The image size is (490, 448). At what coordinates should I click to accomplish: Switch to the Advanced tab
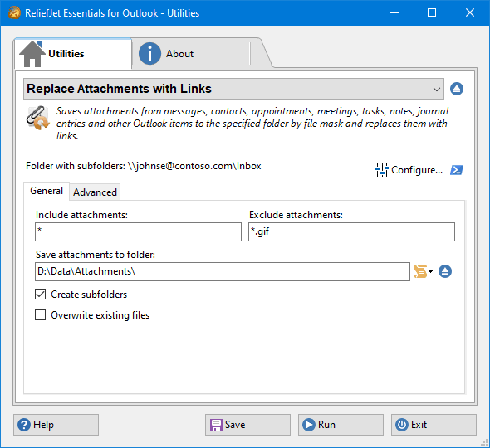point(95,192)
